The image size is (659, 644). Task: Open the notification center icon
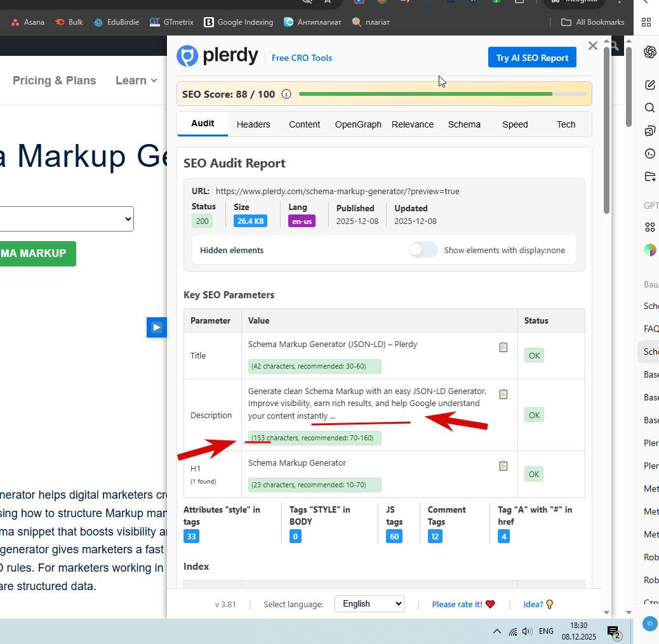pos(614,631)
